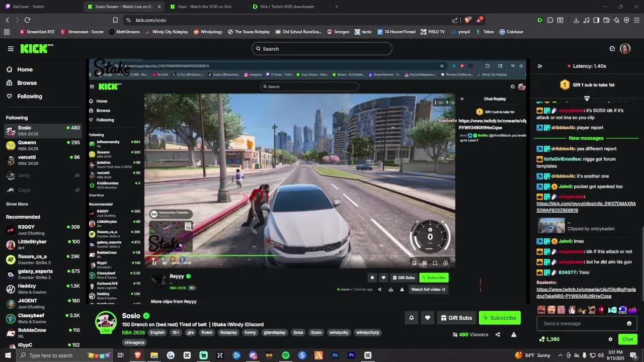
Task: Open the apps grid icon in bookmarks bar
Action: [x=7, y=32]
